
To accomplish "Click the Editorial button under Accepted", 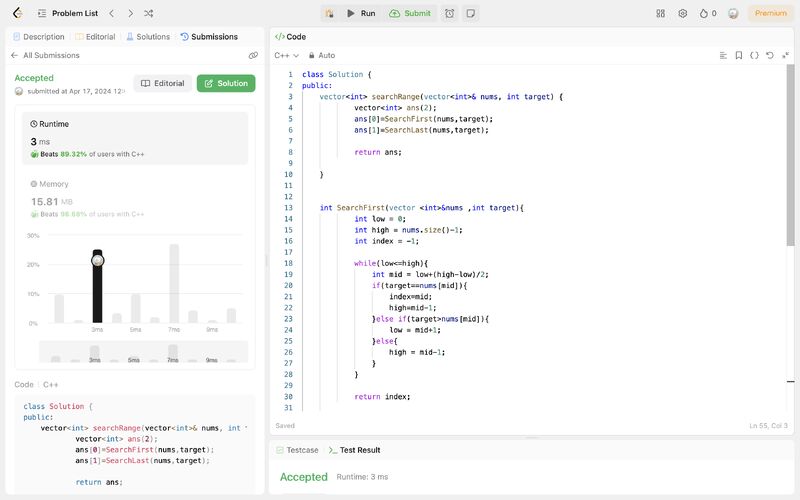I will 162,83.
